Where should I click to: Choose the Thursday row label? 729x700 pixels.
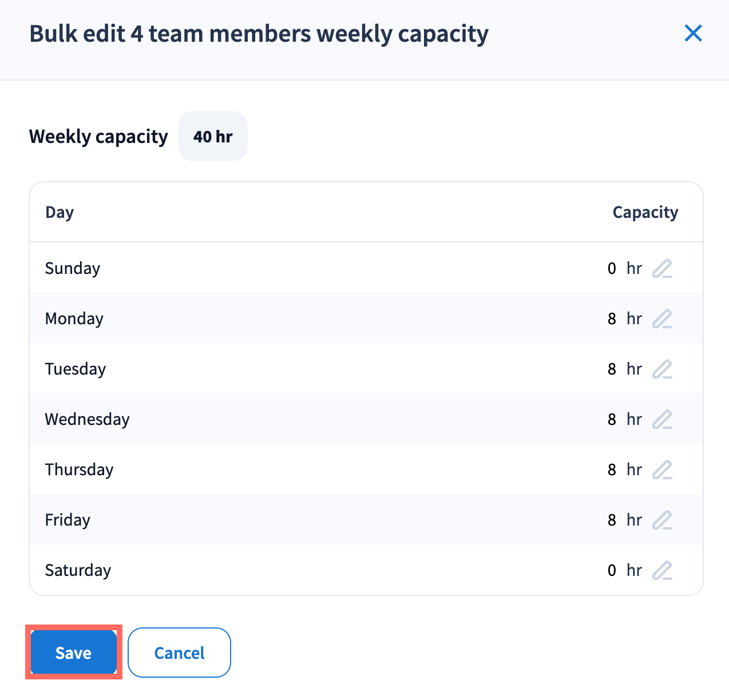click(x=80, y=470)
